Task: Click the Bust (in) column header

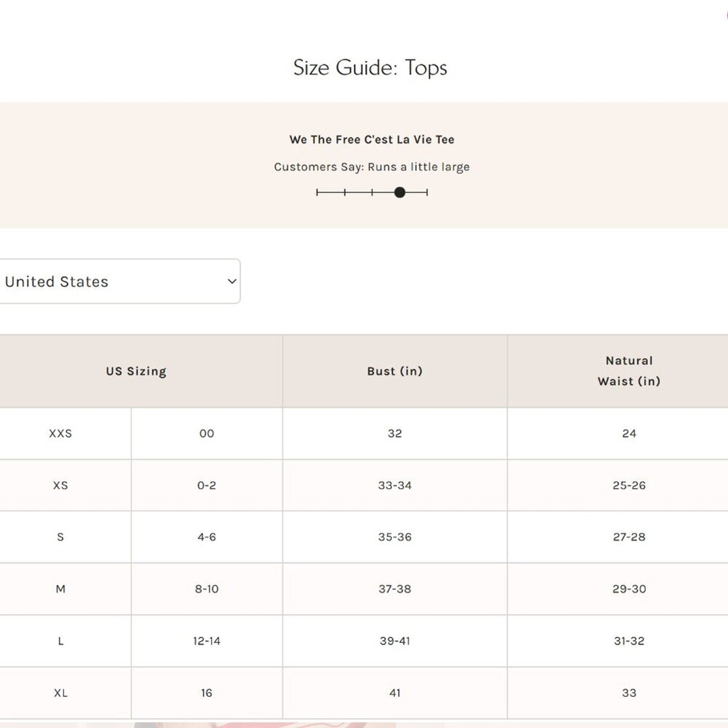Action: click(x=394, y=371)
